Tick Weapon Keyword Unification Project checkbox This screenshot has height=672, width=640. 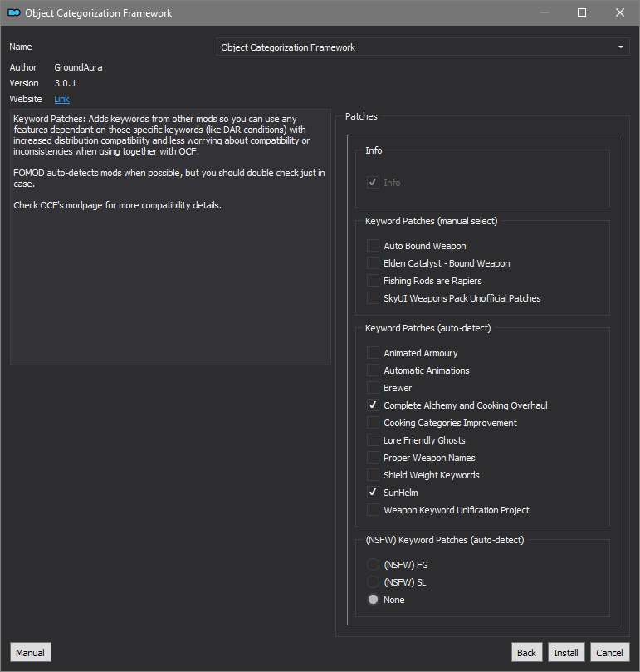coord(373,509)
